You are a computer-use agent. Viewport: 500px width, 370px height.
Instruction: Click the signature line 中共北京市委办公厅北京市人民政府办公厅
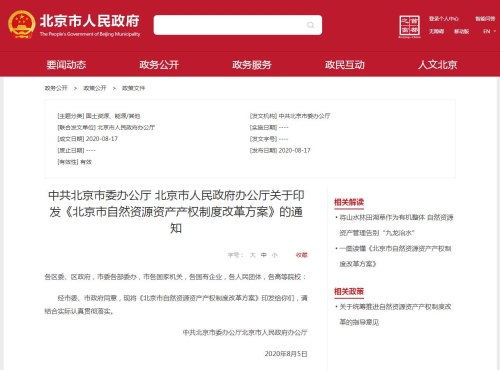coord(245,332)
